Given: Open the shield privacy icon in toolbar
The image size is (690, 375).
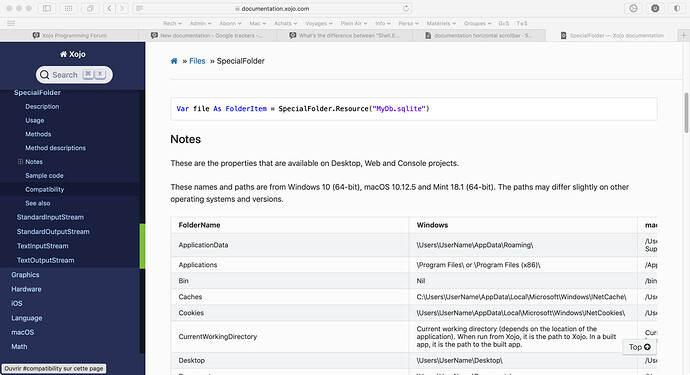Looking at the screenshot, I should (x=677, y=8).
